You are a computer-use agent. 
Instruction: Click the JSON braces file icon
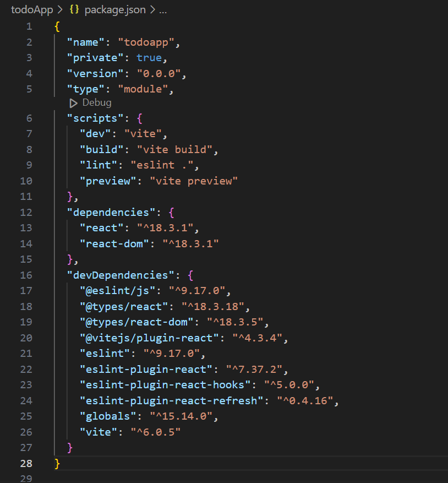click(x=74, y=9)
